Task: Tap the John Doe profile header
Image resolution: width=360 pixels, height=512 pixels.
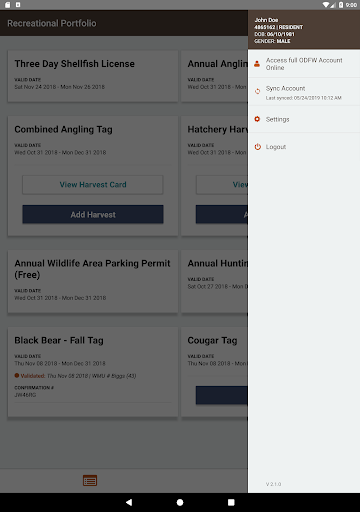Action: pyautogui.click(x=304, y=30)
